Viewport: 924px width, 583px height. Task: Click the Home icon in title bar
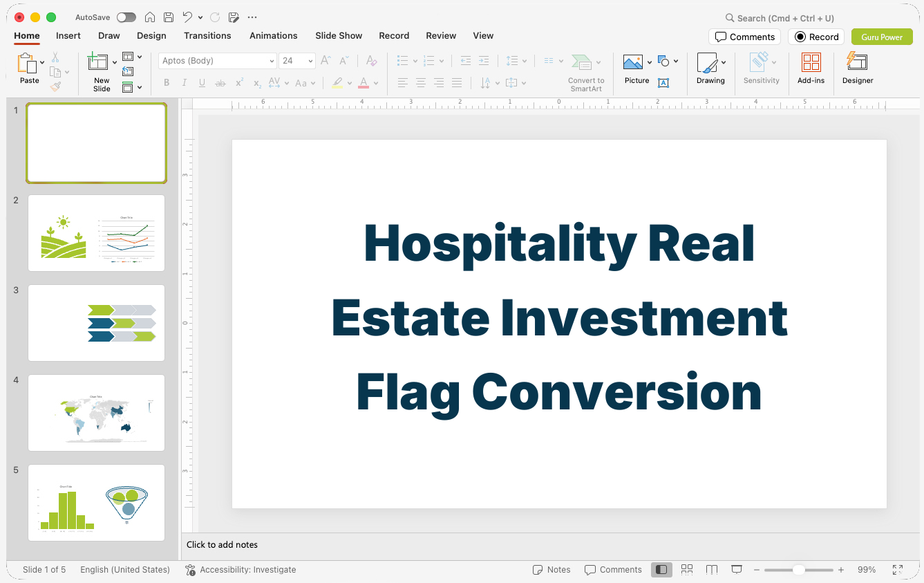pyautogui.click(x=150, y=17)
